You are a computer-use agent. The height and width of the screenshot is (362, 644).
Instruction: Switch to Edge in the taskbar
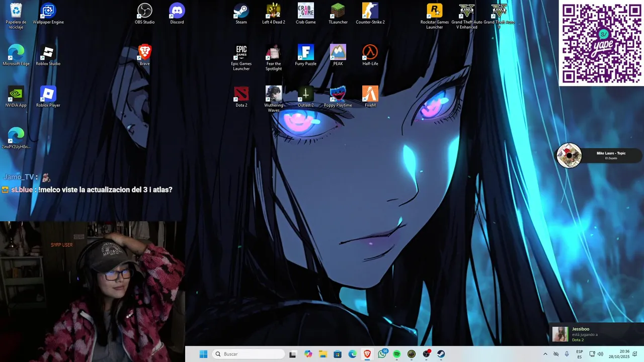pyautogui.click(x=352, y=354)
